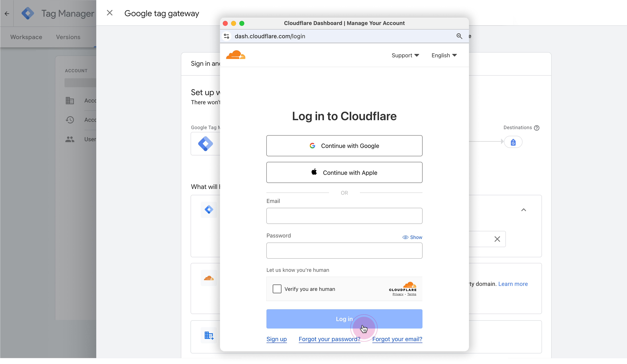Click the add domain building icon
This screenshot has height=364, width=627.
point(209,335)
